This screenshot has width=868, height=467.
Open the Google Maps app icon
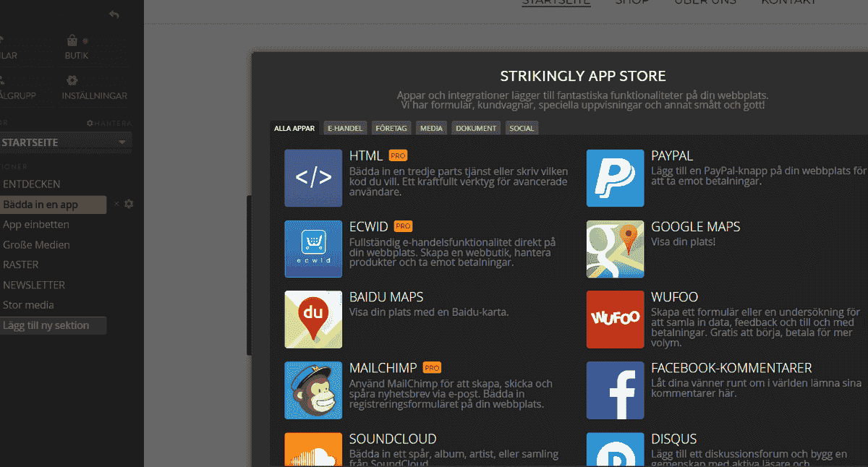[x=616, y=249]
